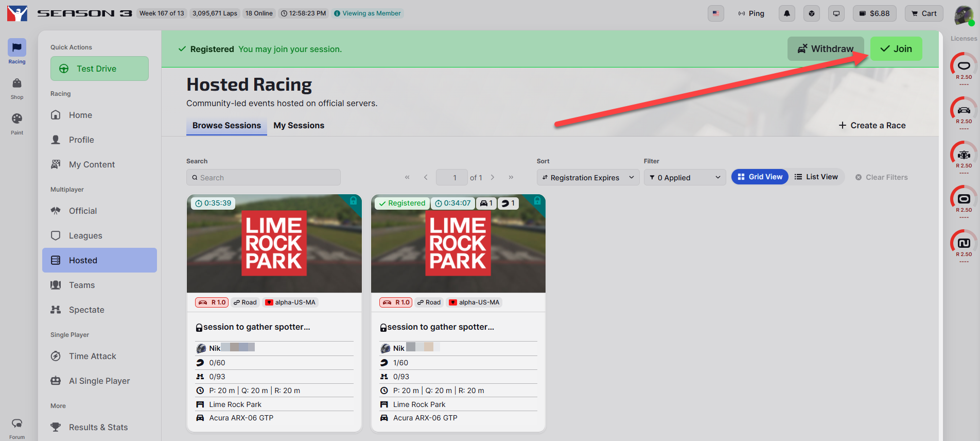The width and height of the screenshot is (980, 441).
Task: Click the 0:34:07 timer badge
Action: [x=452, y=203]
